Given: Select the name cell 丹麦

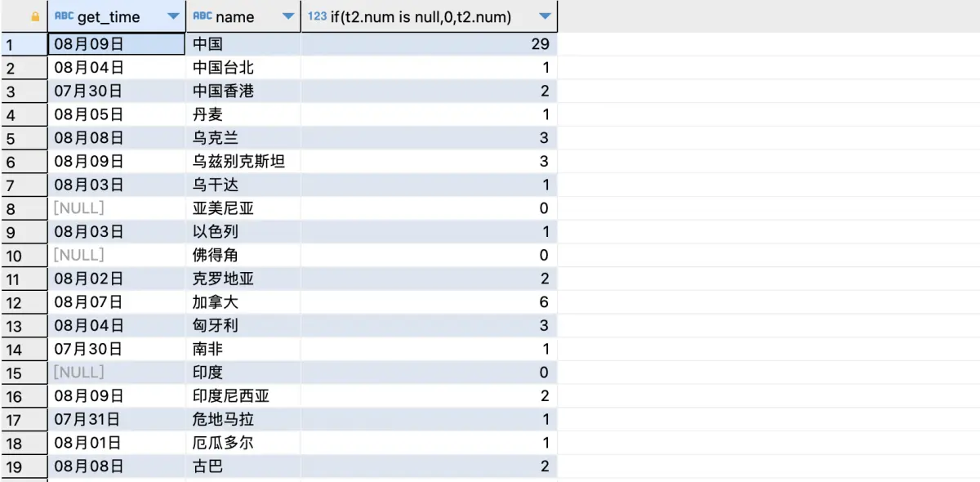Looking at the screenshot, I should coord(243,114).
